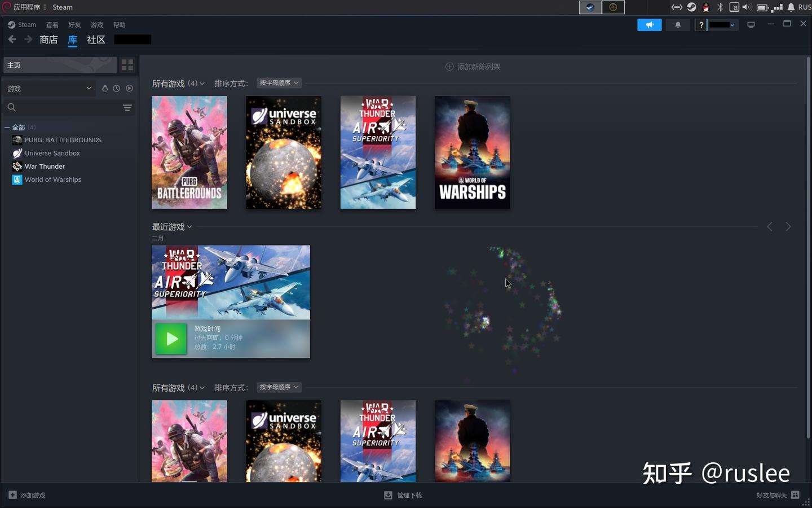This screenshot has width=812, height=508.
Task: Open the 游戏 menu in the menu bar
Action: [x=97, y=25]
